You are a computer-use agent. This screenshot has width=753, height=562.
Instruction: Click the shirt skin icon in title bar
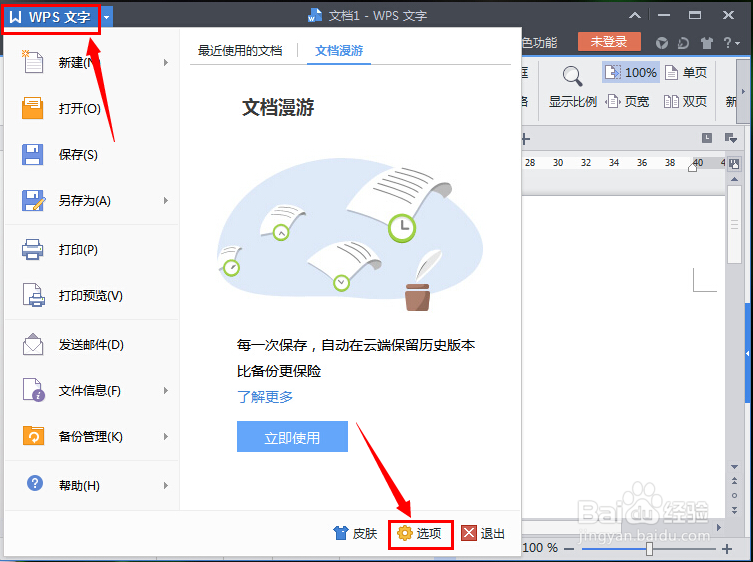[706, 43]
